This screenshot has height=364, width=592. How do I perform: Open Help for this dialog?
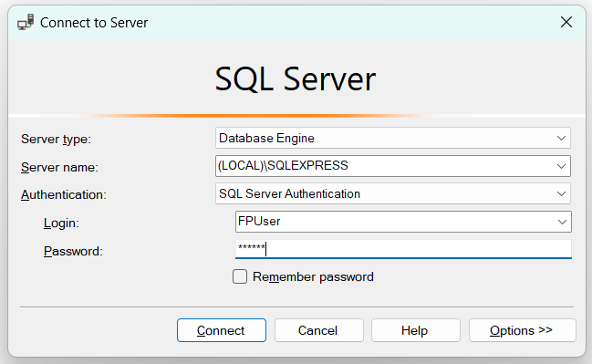[416, 330]
